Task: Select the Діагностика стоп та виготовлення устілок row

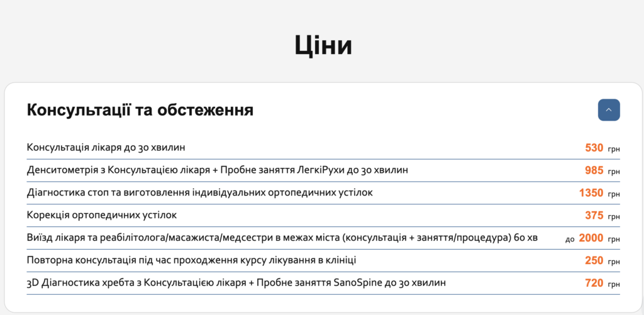Action: pos(199,192)
